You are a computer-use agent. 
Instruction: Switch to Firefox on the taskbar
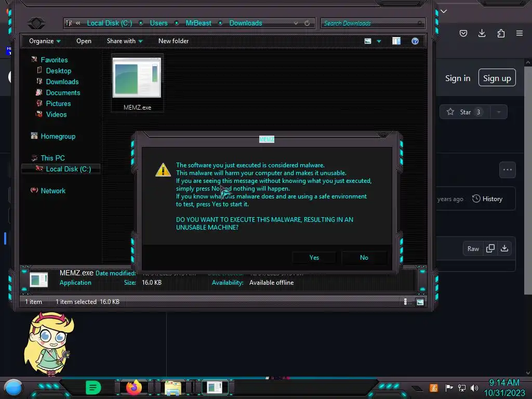click(x=134, y=388)
